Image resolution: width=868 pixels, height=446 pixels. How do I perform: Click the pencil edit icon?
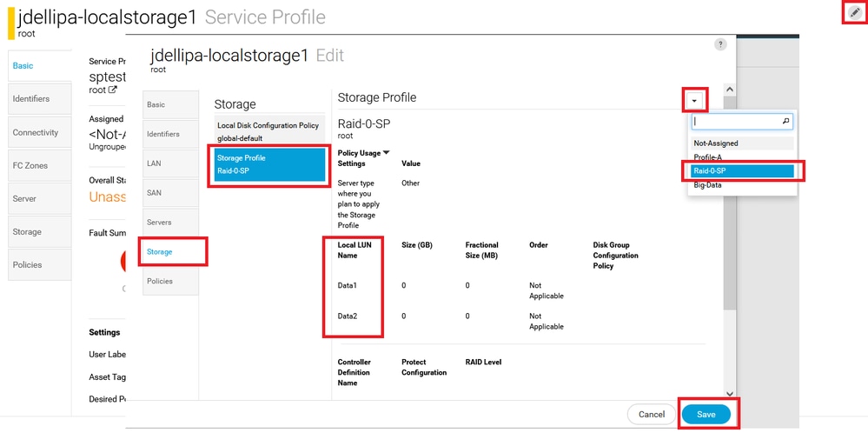click(855, 12)
